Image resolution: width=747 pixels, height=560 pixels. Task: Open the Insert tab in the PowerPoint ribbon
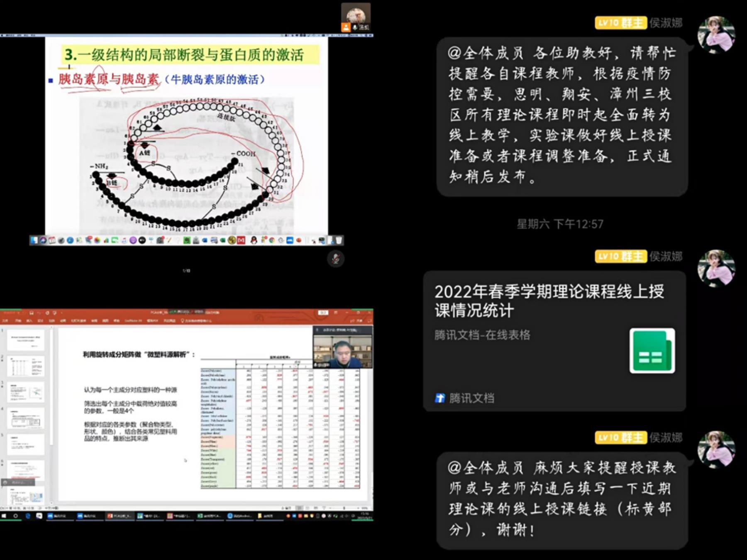(x=29, y=321)
